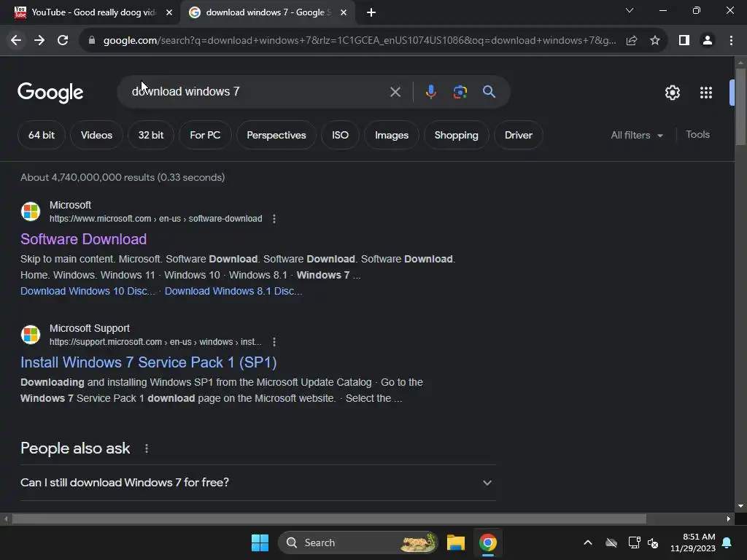Submit the search with the magnifier icon
The width and height of the screenshot is (747, 560).
click(489, 92)
